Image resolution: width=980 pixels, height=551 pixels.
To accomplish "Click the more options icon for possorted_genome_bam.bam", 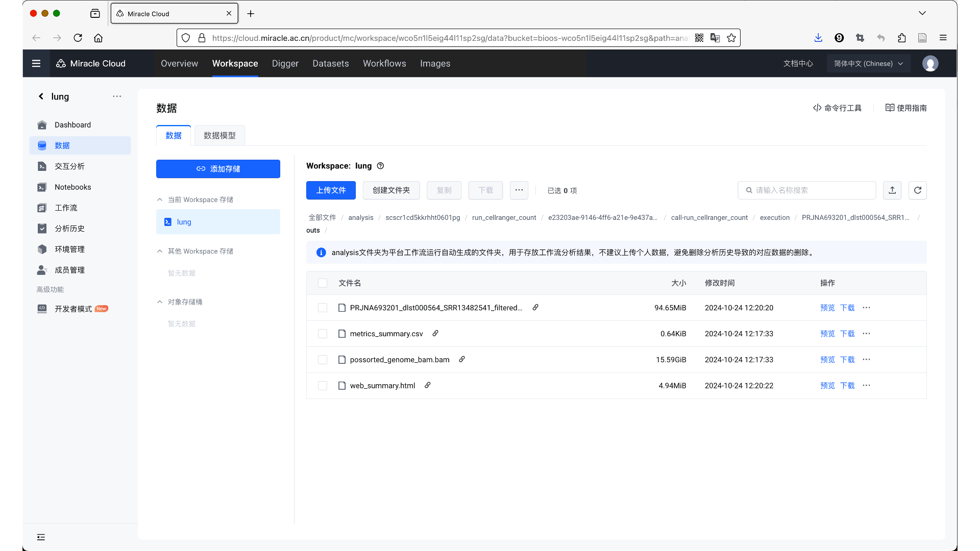I will coord(867,359).
